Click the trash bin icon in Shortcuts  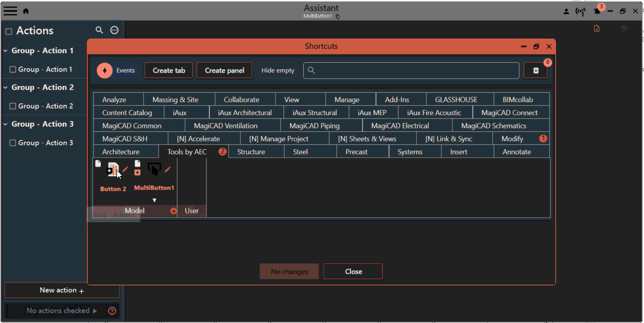(536, 71)
